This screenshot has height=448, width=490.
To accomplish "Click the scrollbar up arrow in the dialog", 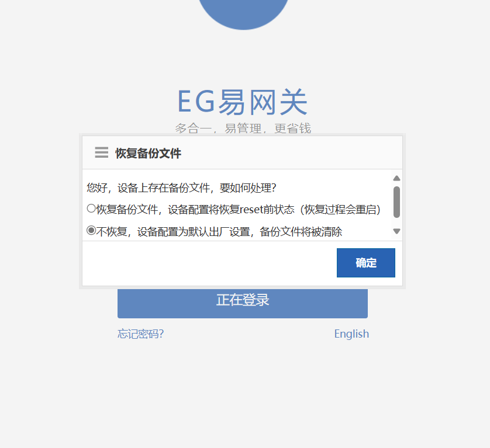I will (396, 178).
